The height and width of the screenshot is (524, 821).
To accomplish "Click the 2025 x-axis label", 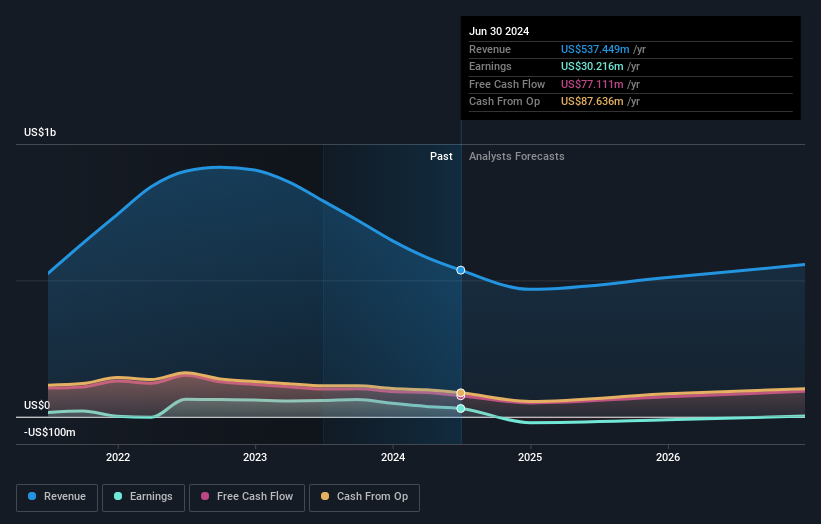I will (530, 457).
